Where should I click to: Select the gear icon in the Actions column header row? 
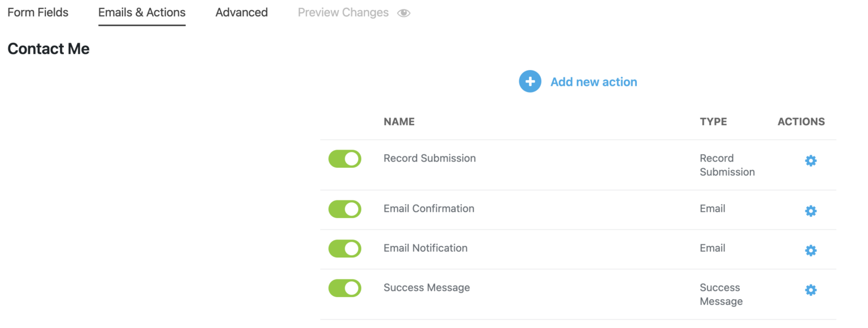tap(811, 160)
